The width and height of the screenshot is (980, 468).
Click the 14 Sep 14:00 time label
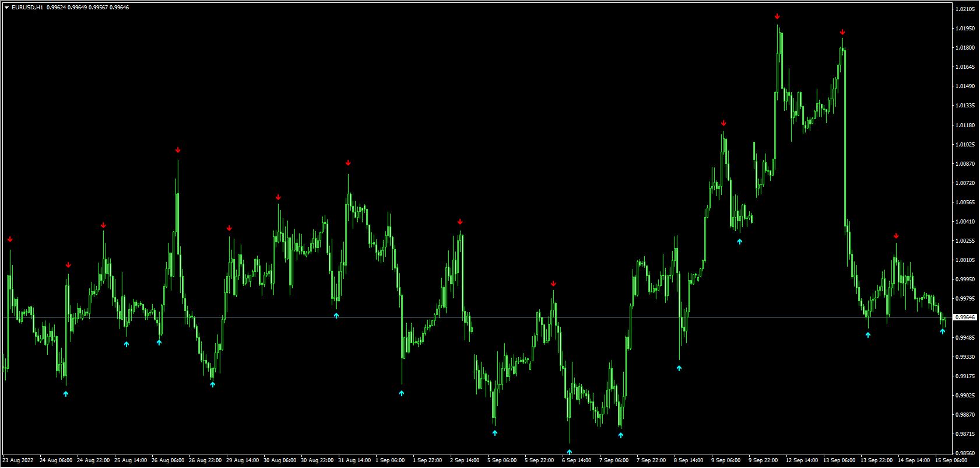coord(914,460)
